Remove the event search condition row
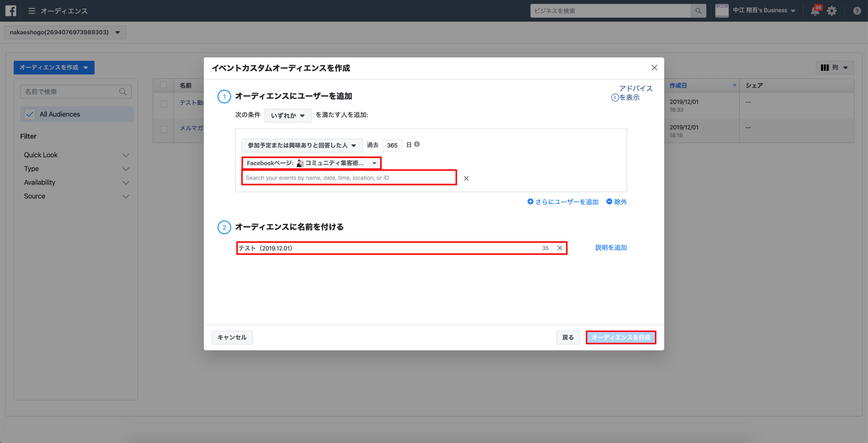The image size is (868, 443). pyautogui.click(x=466, y=178)
